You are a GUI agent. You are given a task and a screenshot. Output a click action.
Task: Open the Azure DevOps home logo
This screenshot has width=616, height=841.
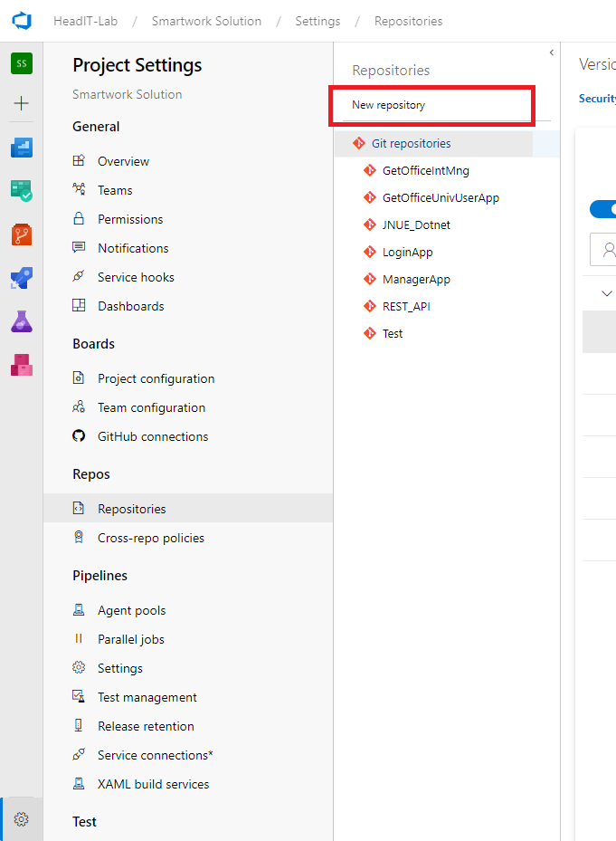(22, 21)
